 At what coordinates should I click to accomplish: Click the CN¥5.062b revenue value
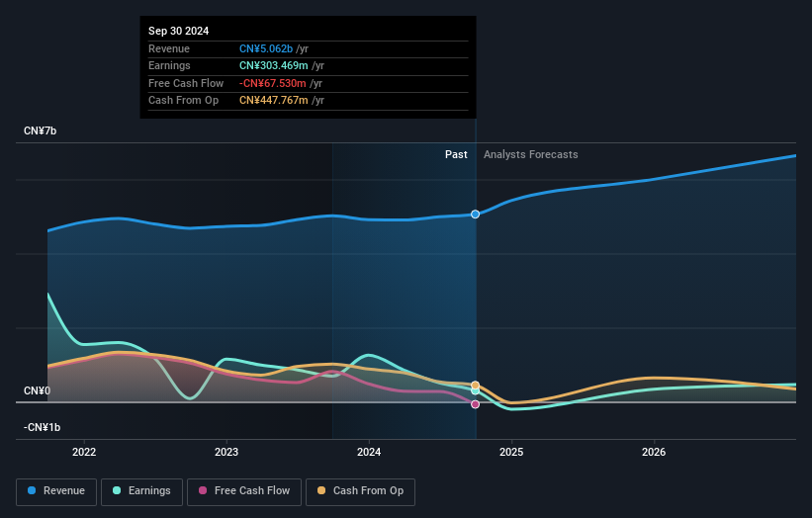click(x=266, y=48)
